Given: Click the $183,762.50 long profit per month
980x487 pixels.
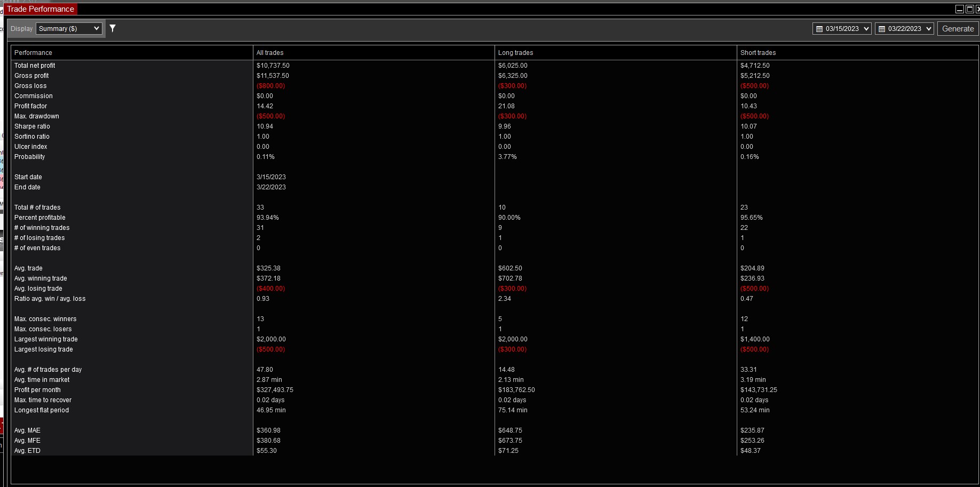Looking at the screenshot, I should point(516,390).
